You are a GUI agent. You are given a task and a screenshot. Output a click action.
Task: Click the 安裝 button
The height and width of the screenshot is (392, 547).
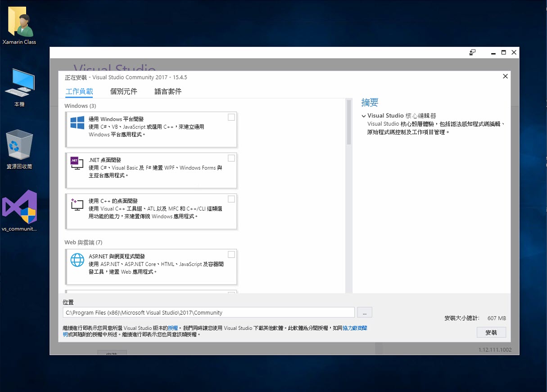(x=491, y=333)
